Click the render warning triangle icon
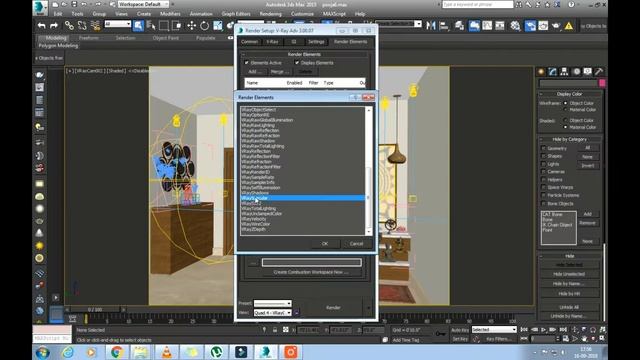640x360 pixels. (569, 26)
